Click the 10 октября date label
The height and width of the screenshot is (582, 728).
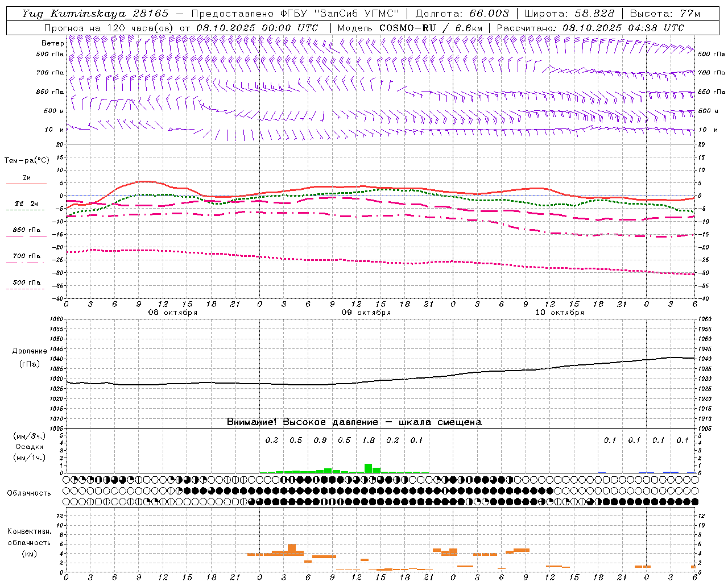pos(560,313)
